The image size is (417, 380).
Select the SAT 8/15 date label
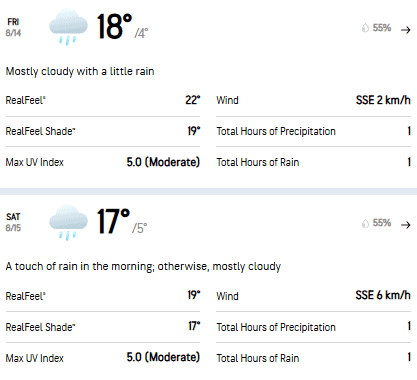[13, 222]
